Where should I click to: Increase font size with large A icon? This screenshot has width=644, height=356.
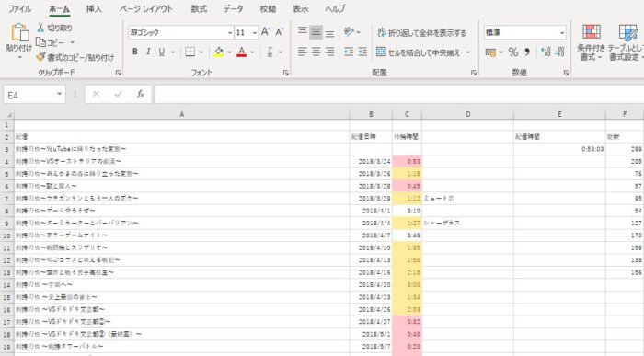click(265, 32)
